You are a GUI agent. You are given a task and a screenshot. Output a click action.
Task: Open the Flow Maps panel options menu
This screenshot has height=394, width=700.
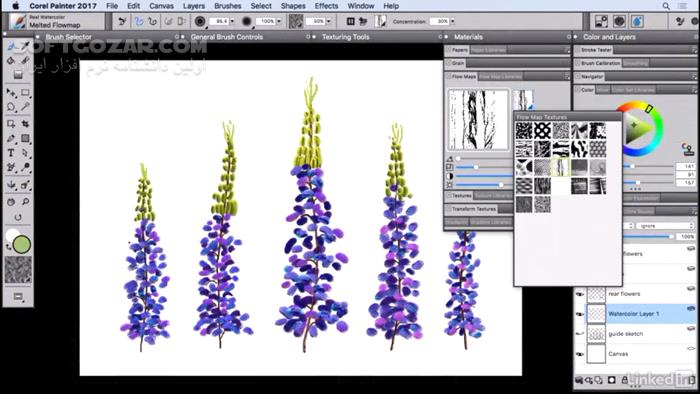click(567, 77)
